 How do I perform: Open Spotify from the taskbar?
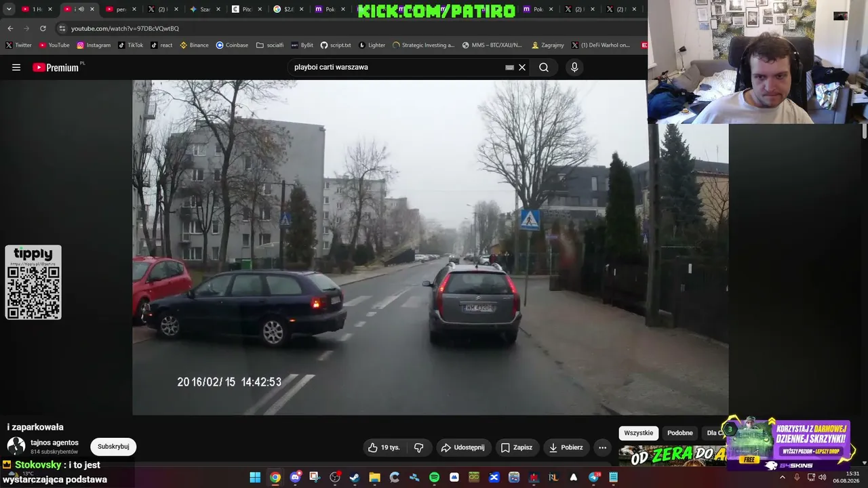[434, 477]
